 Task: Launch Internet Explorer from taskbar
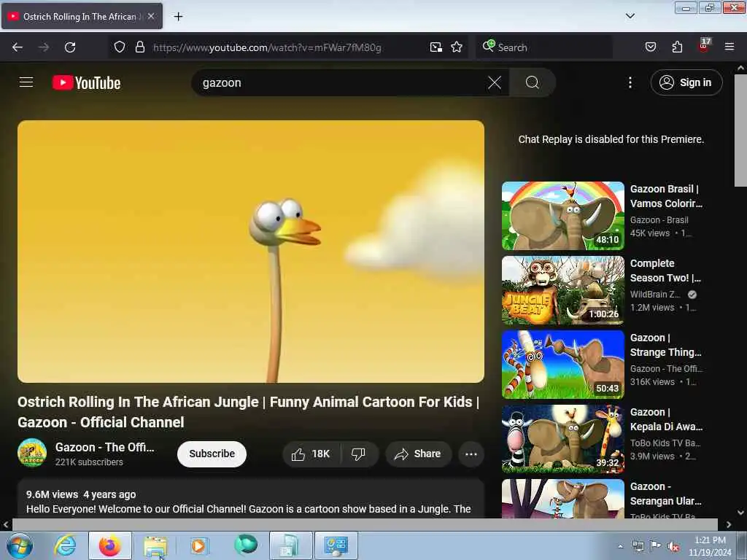65,545
